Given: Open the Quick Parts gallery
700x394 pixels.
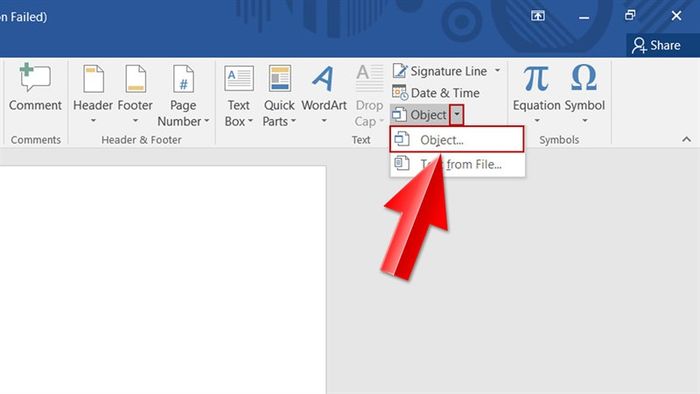Looking at the screenshot, I should coord(279,95).
